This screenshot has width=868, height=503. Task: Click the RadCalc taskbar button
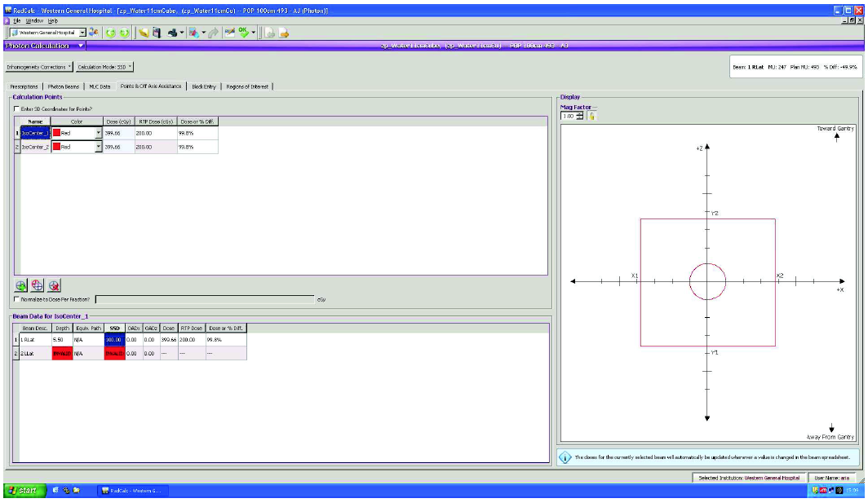pyautogui.click(x=132, y=490)
